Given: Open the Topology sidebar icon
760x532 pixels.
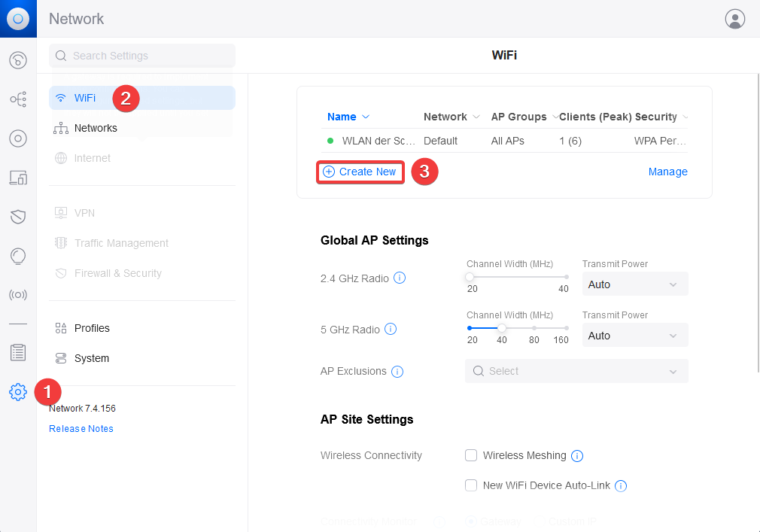Looking at the screenshot, I should [18, 99].
